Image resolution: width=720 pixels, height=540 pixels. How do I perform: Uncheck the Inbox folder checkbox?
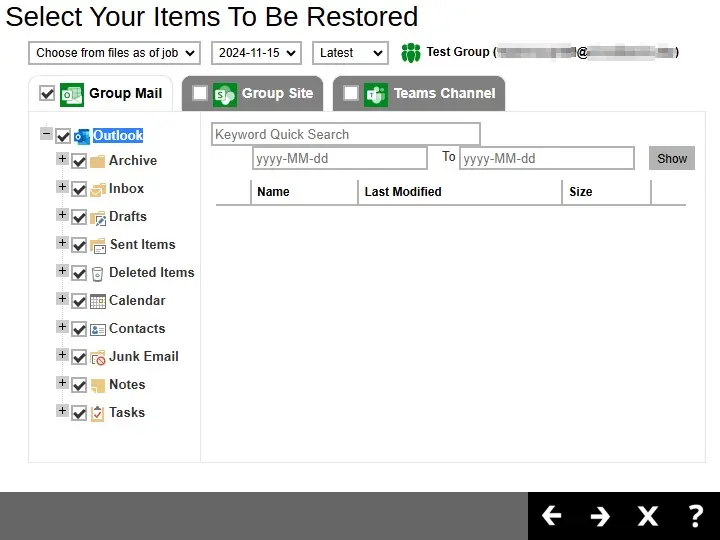click(79, 189)
